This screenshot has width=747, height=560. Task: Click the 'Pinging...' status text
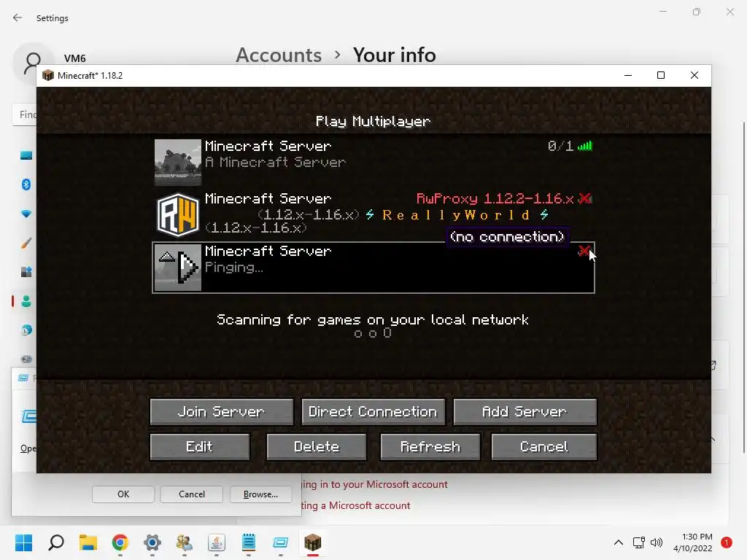[x=234, y=268]
